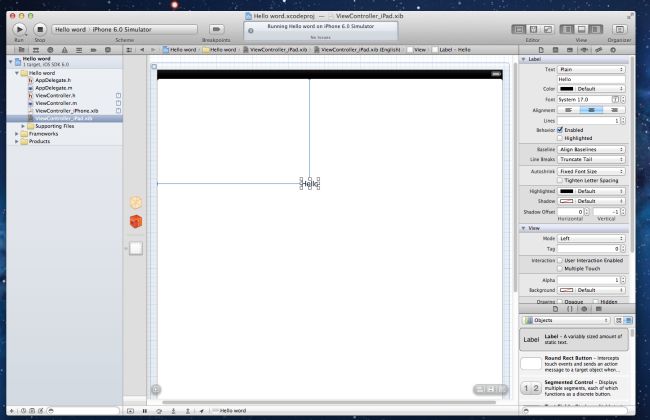Show the Debug area pane
This screenshot has width=650, height=420.
581,29
